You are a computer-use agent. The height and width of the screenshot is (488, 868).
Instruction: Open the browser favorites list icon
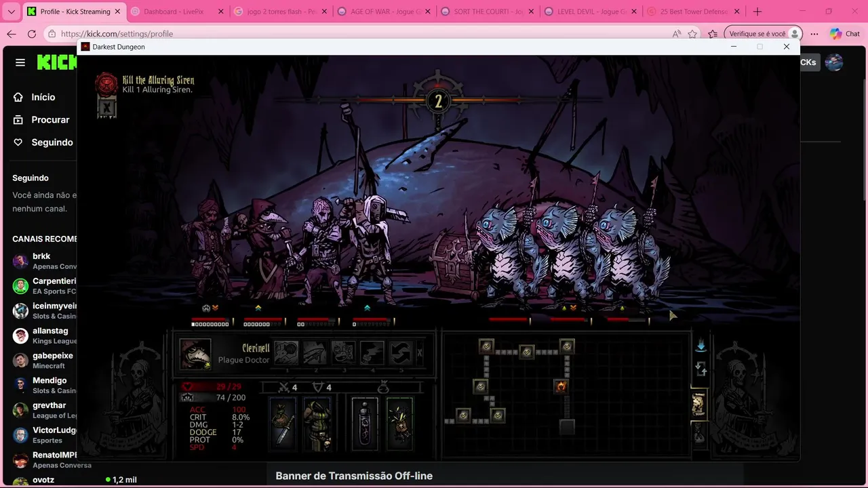click(x=713, y=34)
